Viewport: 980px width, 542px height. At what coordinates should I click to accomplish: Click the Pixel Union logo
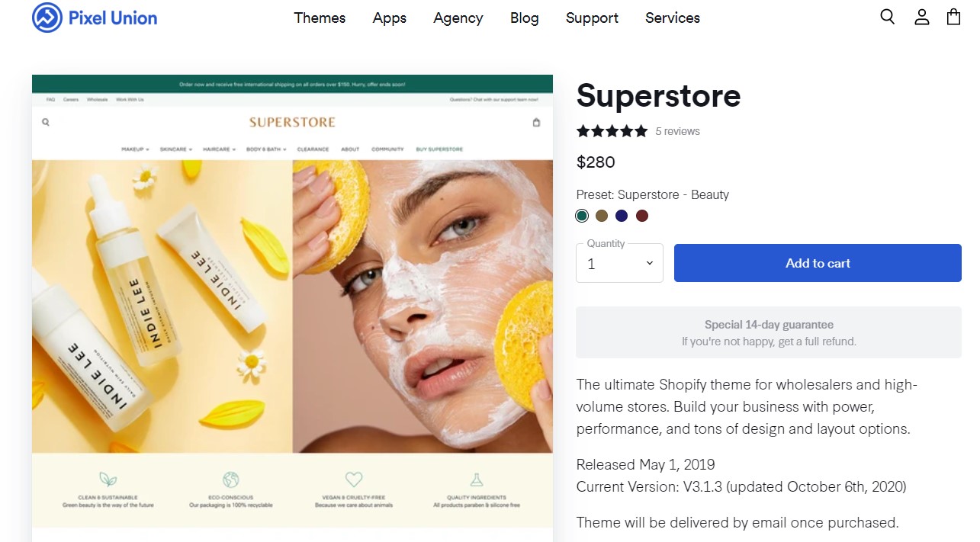(x=95, y=18)
